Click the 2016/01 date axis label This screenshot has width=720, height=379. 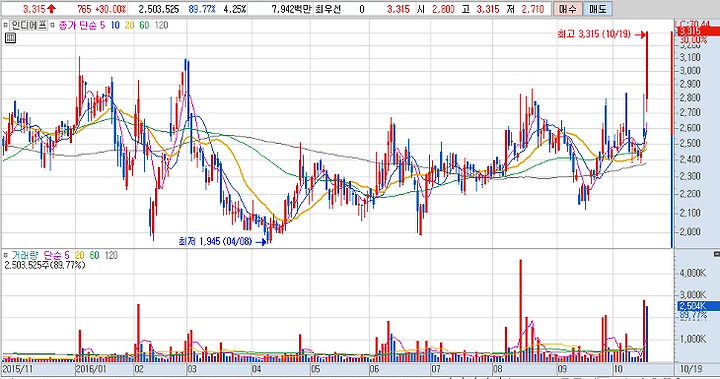[91, 369]
